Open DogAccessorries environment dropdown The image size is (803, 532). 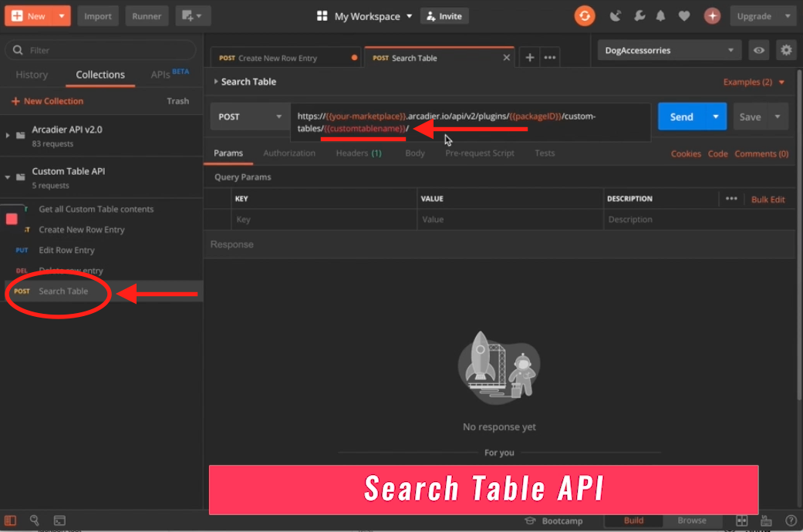(x=670, y=50)
